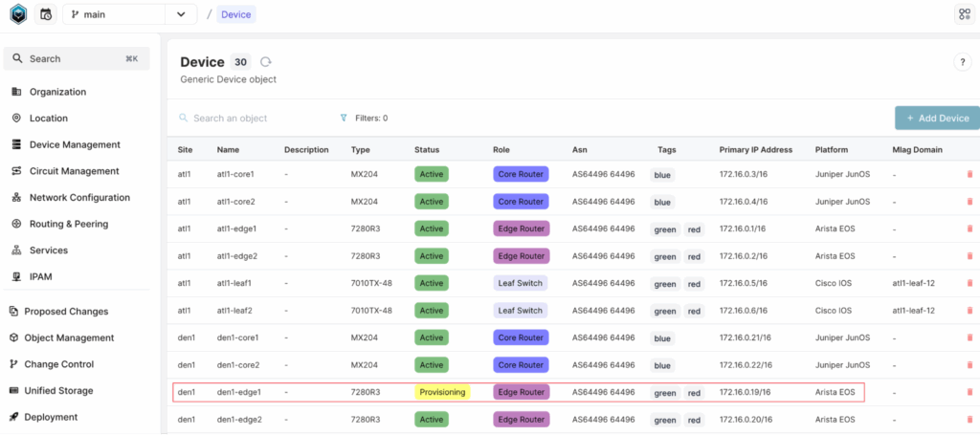Open Network Configuration menu in sidebar
Screen dimensions: 980x435
pos(79,197)
